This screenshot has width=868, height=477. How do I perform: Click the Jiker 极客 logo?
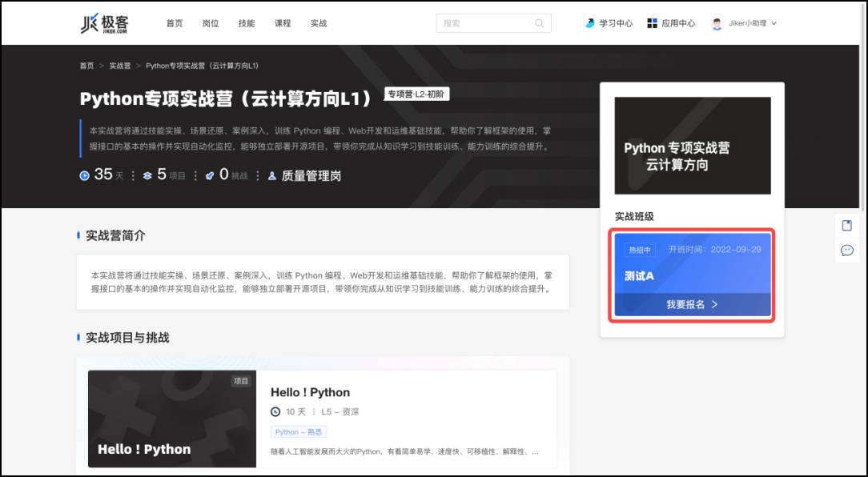tap(105, 23)
